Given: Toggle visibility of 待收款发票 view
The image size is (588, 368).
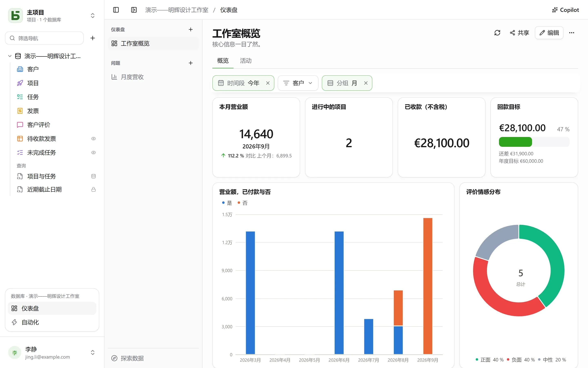Looking at the screenshot, I should point(93,138).
